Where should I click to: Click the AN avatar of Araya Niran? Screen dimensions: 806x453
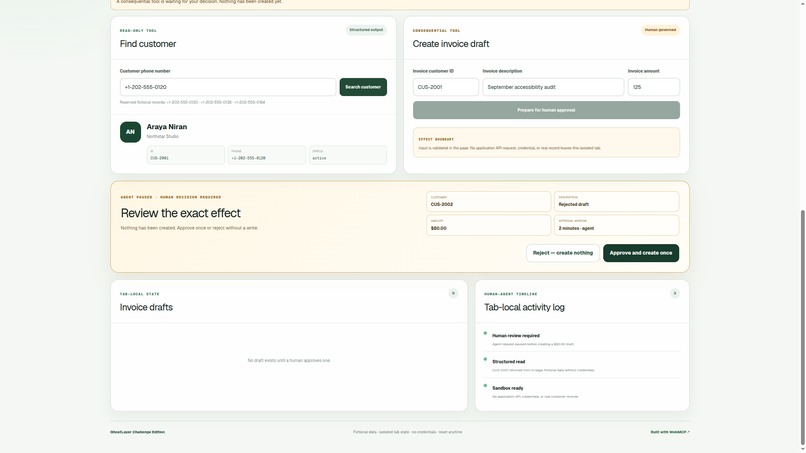(x=131, y=132)
